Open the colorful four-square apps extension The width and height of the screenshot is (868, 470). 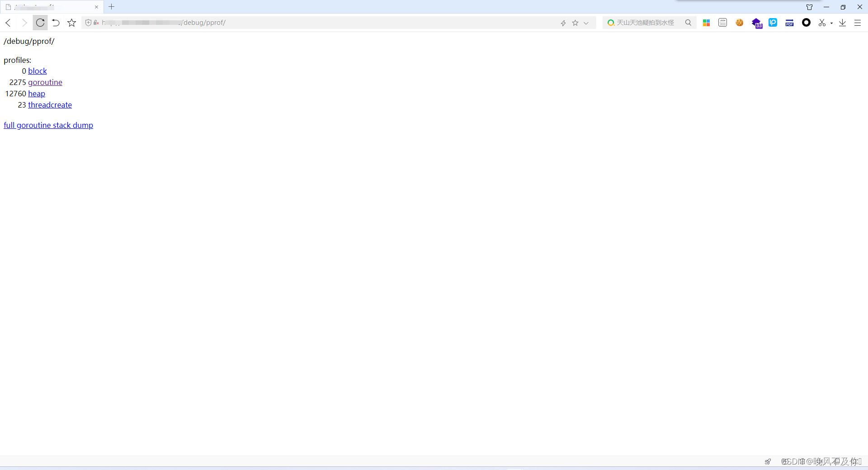(706, 23)
